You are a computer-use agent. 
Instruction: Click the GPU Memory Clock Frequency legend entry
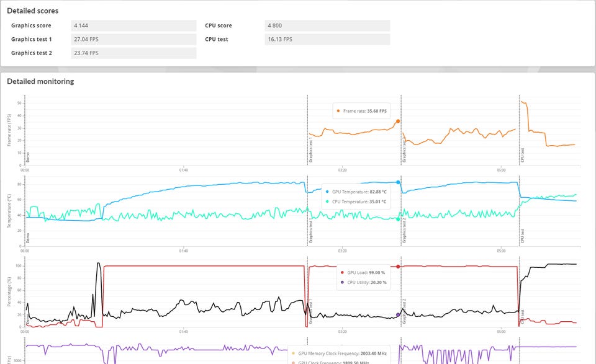[339, 353]
